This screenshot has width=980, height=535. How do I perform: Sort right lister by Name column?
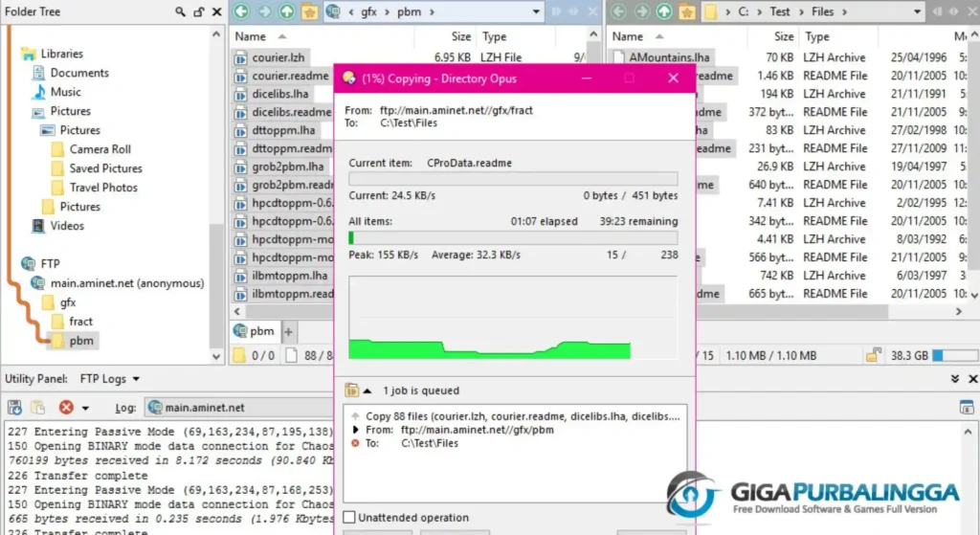pos(628,36)
